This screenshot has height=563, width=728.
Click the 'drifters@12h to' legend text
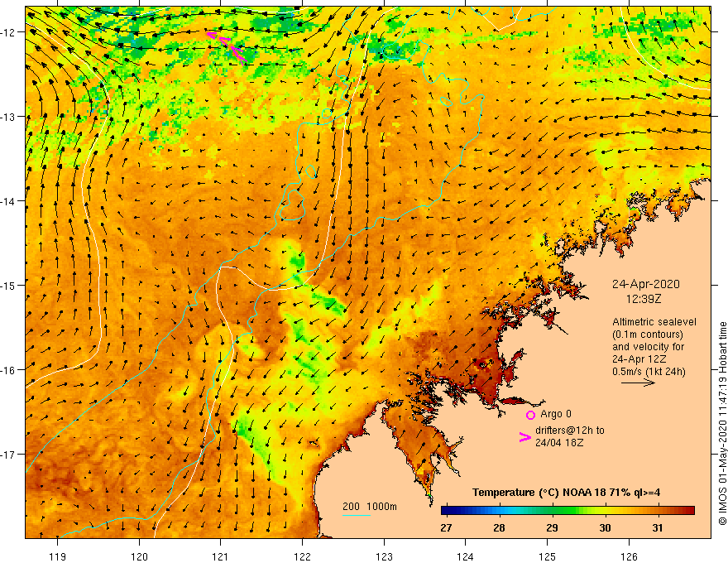coord(570,431)
